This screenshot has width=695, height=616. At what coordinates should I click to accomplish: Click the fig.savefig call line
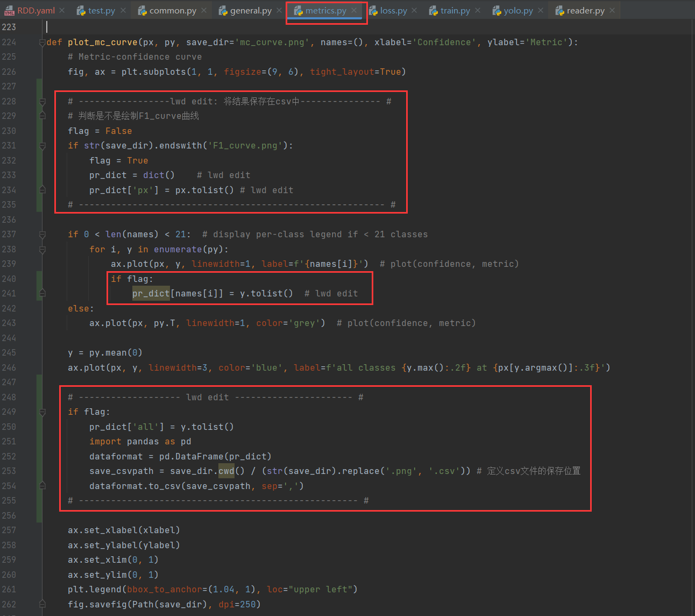click(x=165, y=604)
